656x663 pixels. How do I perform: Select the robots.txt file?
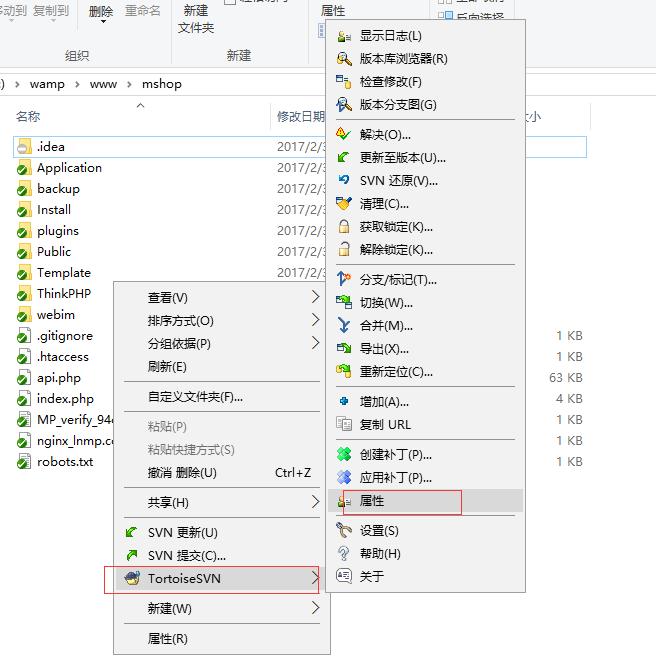coord(63,462)
